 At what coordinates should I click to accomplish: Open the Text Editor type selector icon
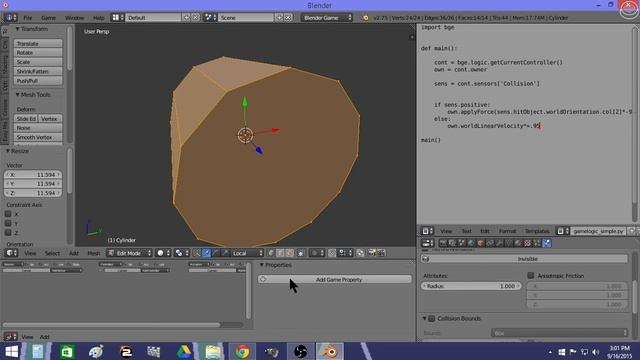click(x=427, y=231)
